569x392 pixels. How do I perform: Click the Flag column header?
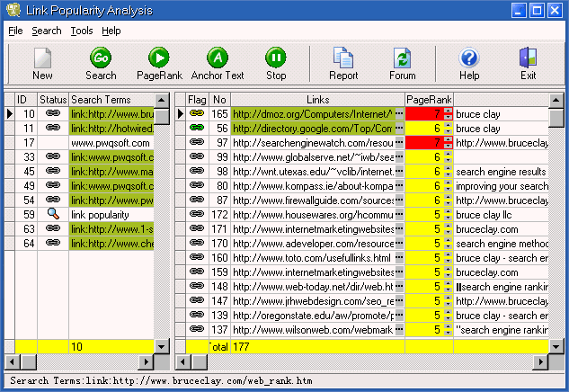(197, 100)
